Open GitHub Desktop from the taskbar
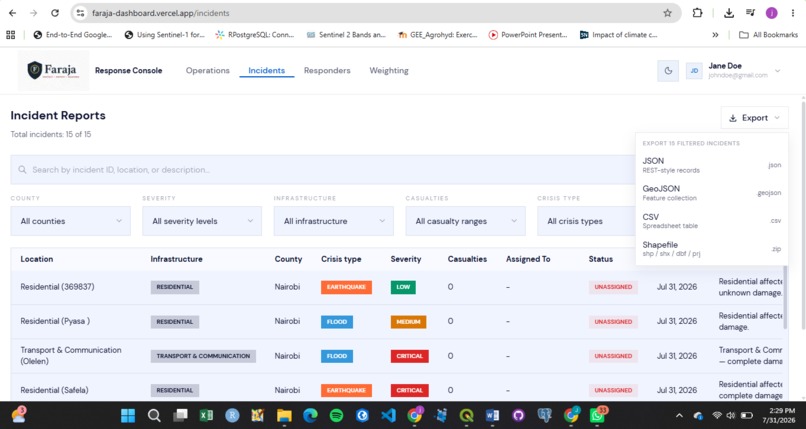The width and height of the screenshot is (806, 429). point(518,415)
